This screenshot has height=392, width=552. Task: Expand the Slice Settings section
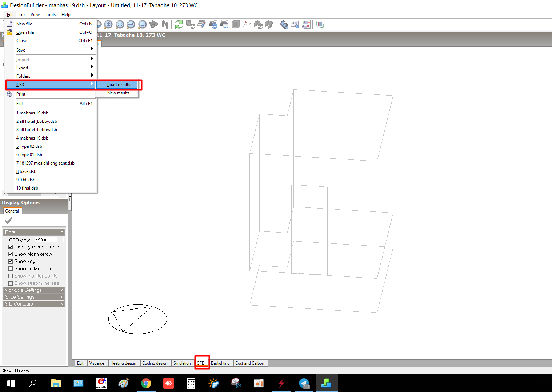(34, 297)
